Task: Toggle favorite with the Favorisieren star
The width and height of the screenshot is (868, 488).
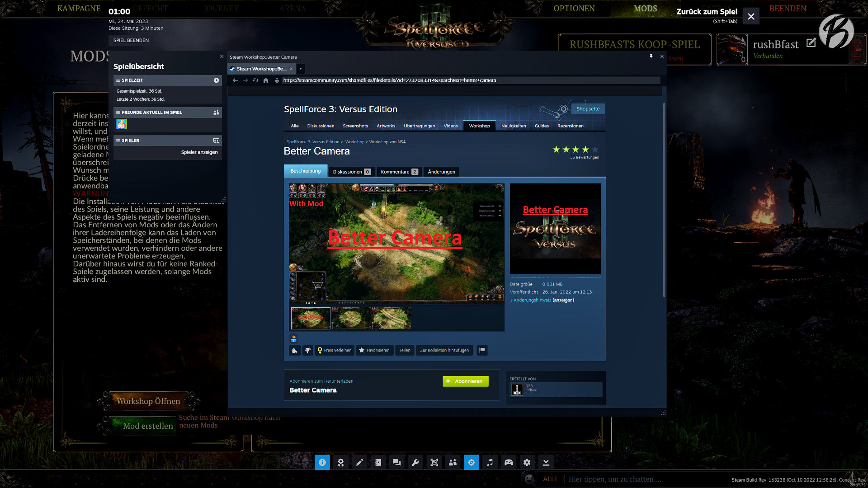Action: point(374,350)
